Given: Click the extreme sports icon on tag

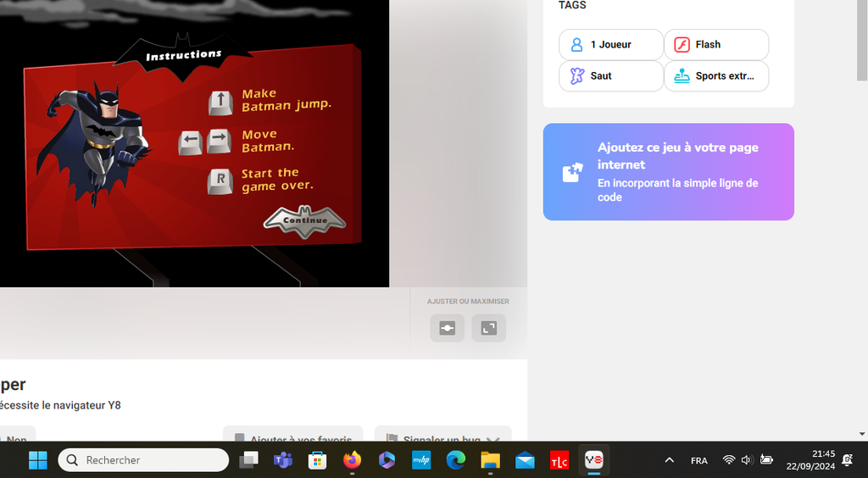Looking at the screenshot, I should (682, 75).
